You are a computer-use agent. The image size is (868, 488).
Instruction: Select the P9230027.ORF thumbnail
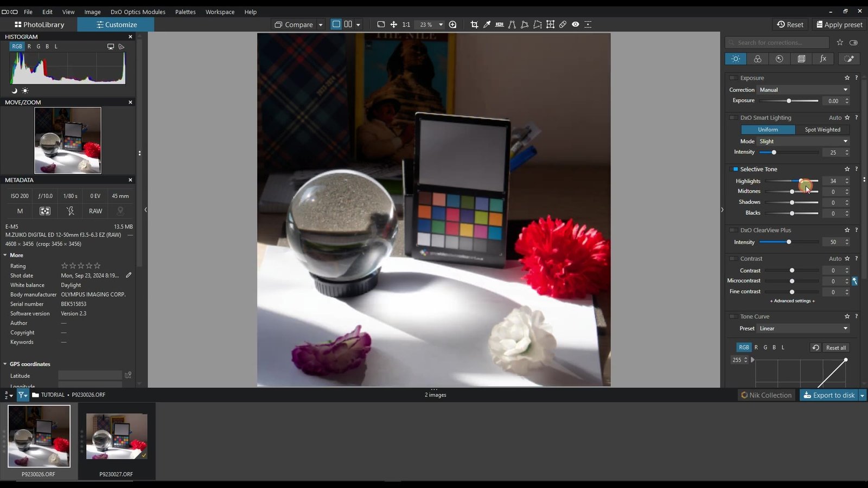(x=117, y=436)
